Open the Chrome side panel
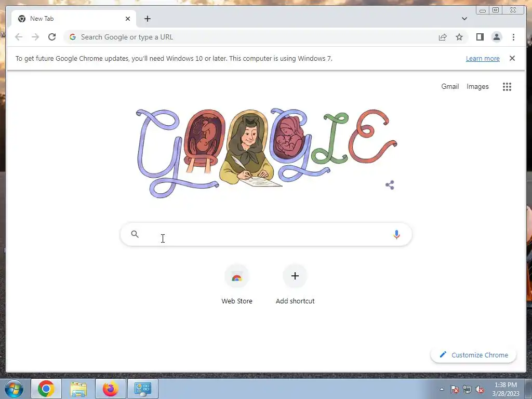 [480, 37]
